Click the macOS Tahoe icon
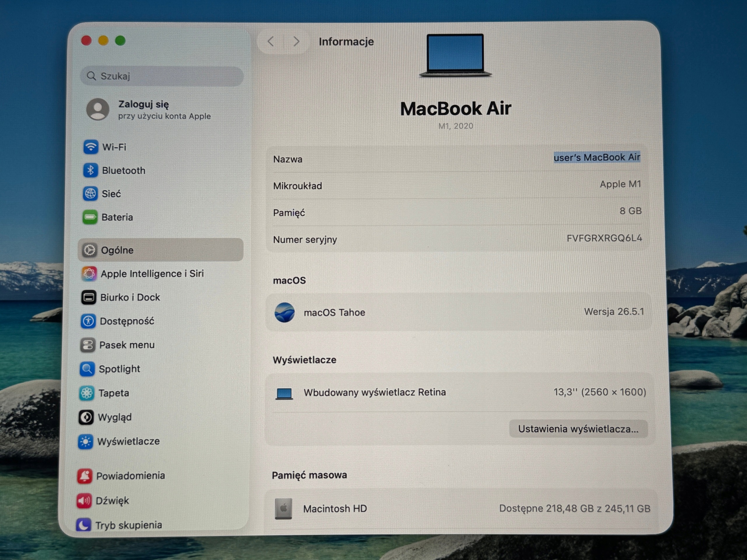This screenshot has width=747, height=560. coord(284,312)
